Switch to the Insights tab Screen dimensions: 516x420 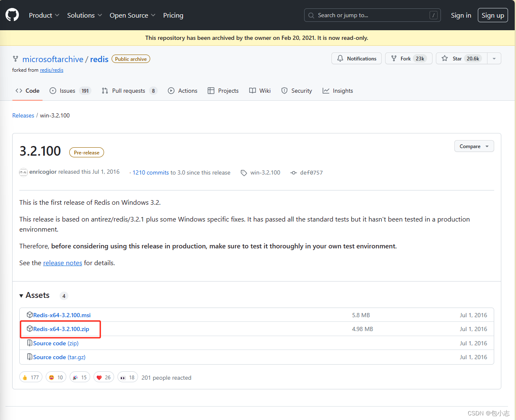click(x=338, y=91)
